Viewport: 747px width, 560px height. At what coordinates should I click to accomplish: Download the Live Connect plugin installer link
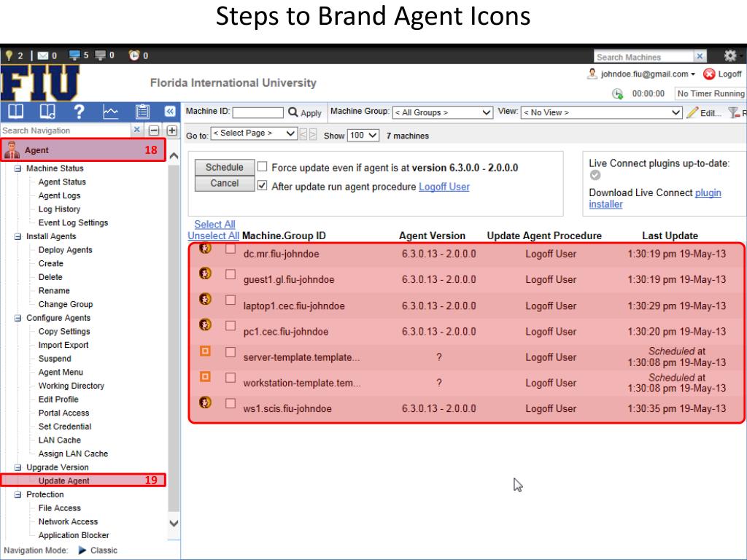coord(654,198)
